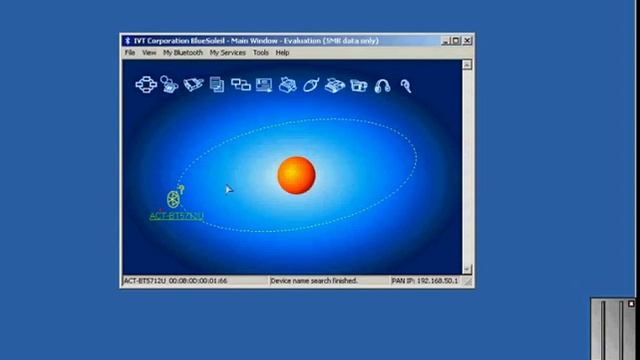This screenshot has height=360, width=640.
Task: Click the PAN IP status bar entry
Action: click(424, 281)
